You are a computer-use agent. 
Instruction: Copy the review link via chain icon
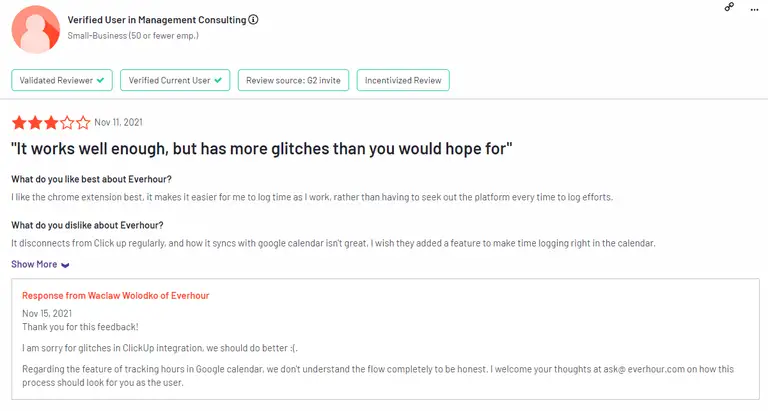(x=730, y=8)
